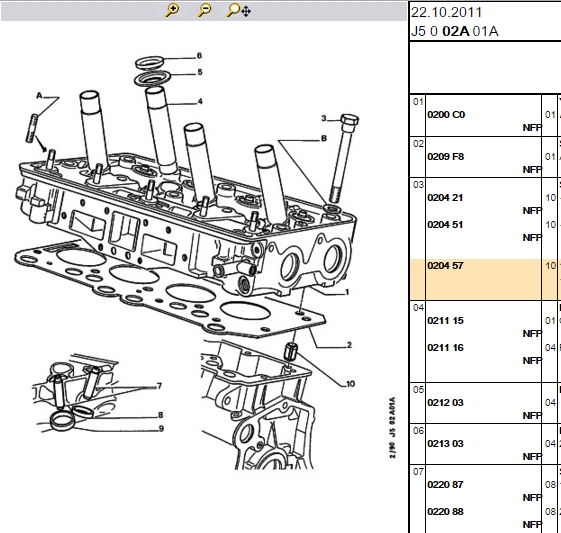Click callout B on the diagram
The height and width of the screenshot is (533, 561).
coord(324,138)
